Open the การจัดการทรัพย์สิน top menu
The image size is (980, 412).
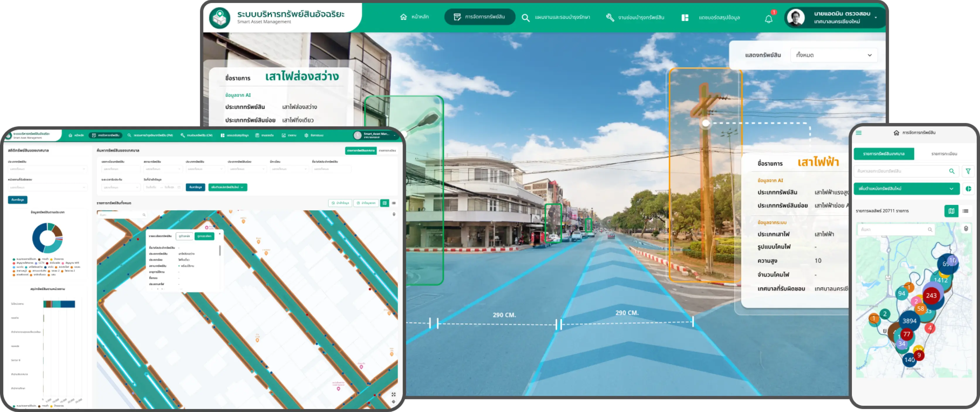tap(479, 17)
